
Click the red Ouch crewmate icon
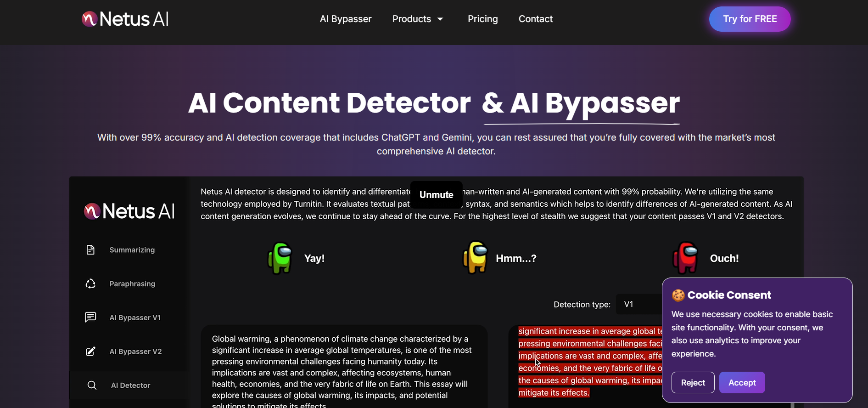[685, 258]
